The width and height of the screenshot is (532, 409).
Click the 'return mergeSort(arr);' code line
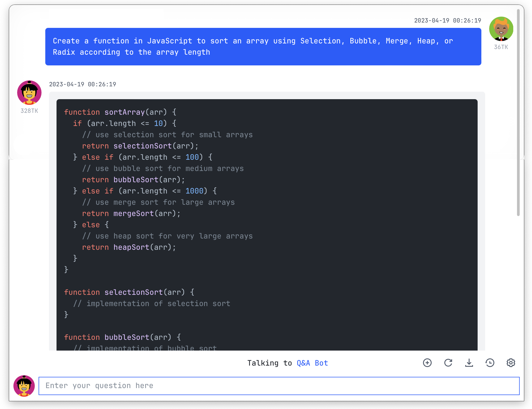131,213
